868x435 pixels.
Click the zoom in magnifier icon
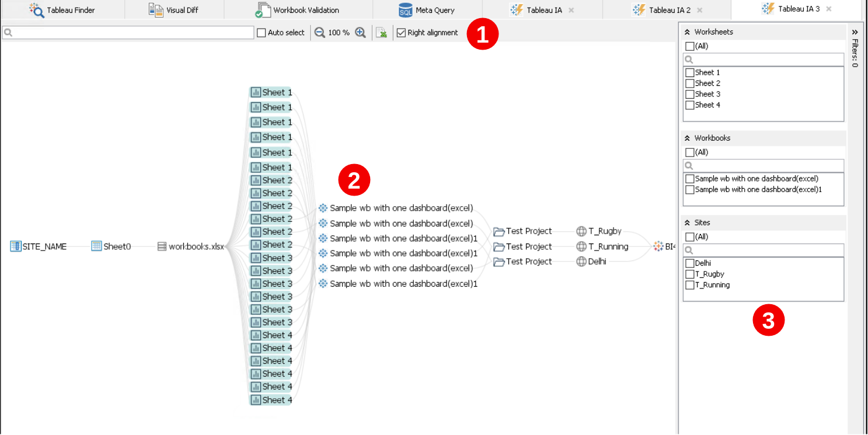(360, 33)
